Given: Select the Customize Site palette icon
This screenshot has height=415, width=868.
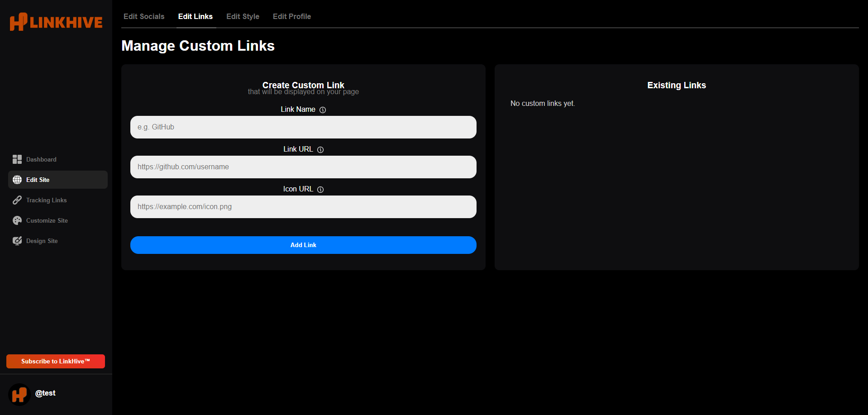Looking at the screenshot, I should point(17,220).
